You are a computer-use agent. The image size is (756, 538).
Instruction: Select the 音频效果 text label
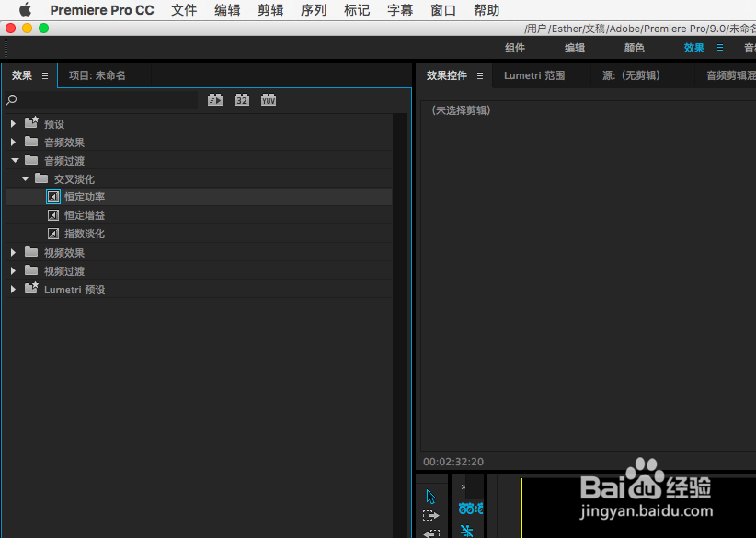click(64, 143)
